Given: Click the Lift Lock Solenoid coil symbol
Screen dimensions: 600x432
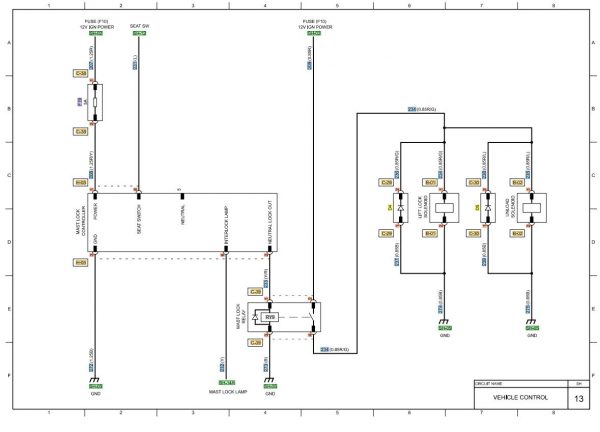Looking at the screenshot, I should pyautogui.click(x=444, y=208).
